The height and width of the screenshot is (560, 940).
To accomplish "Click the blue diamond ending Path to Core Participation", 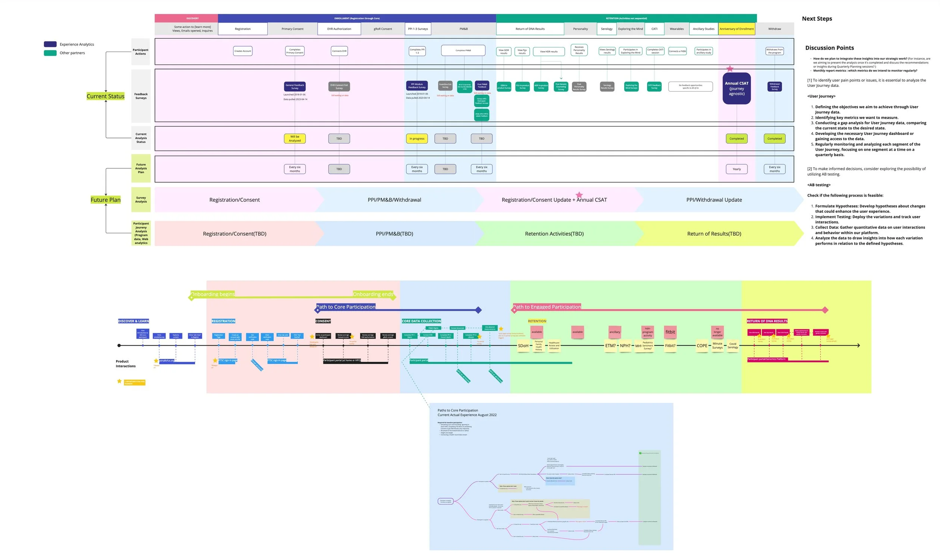I will pyautogui.click(x=478, y=310).
